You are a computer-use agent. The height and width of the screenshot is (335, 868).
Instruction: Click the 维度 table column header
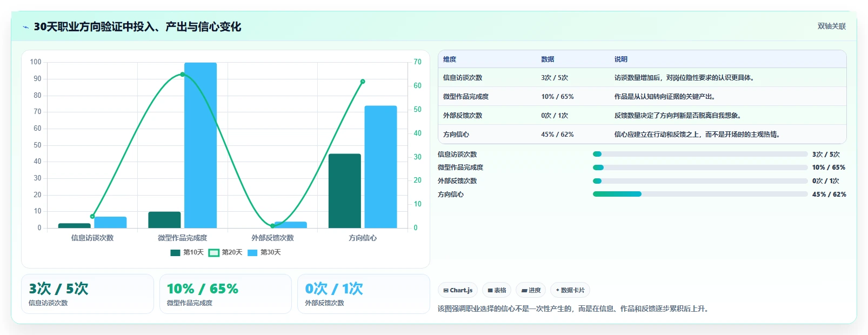click(450, 59)
